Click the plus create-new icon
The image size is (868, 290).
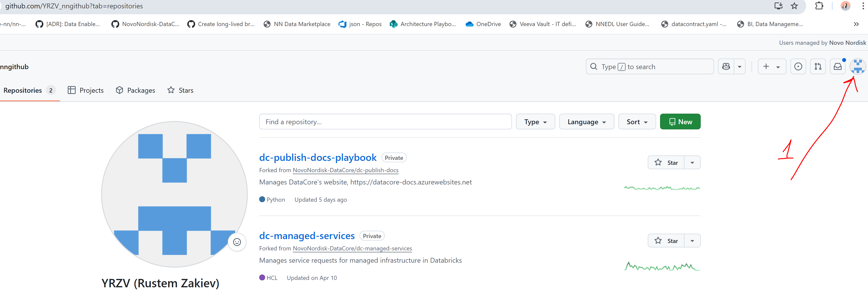click(766, 67)
